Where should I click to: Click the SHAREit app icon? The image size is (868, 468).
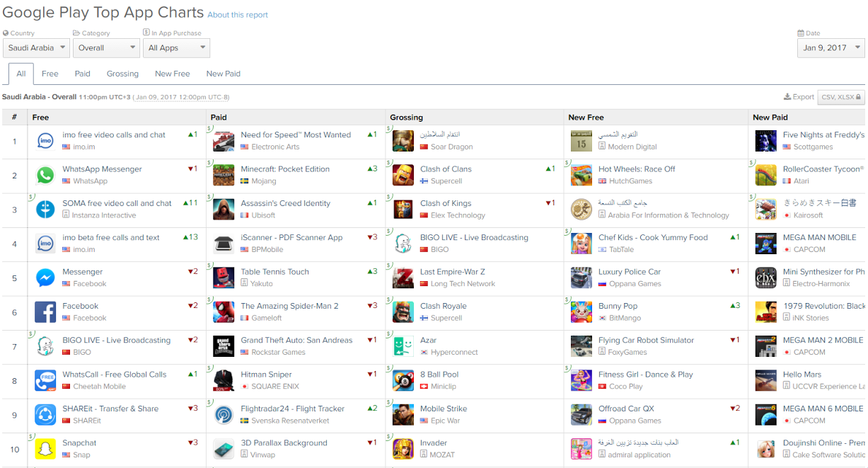45,414
